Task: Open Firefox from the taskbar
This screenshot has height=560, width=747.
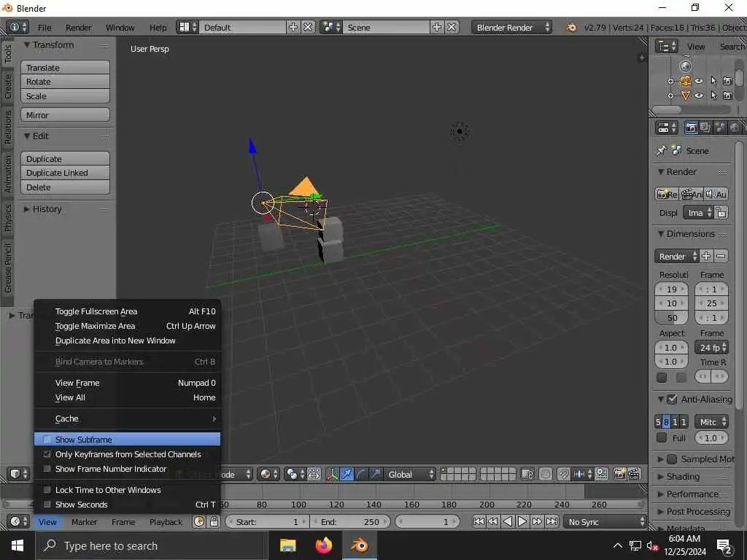Action: [x=323, y=545]
